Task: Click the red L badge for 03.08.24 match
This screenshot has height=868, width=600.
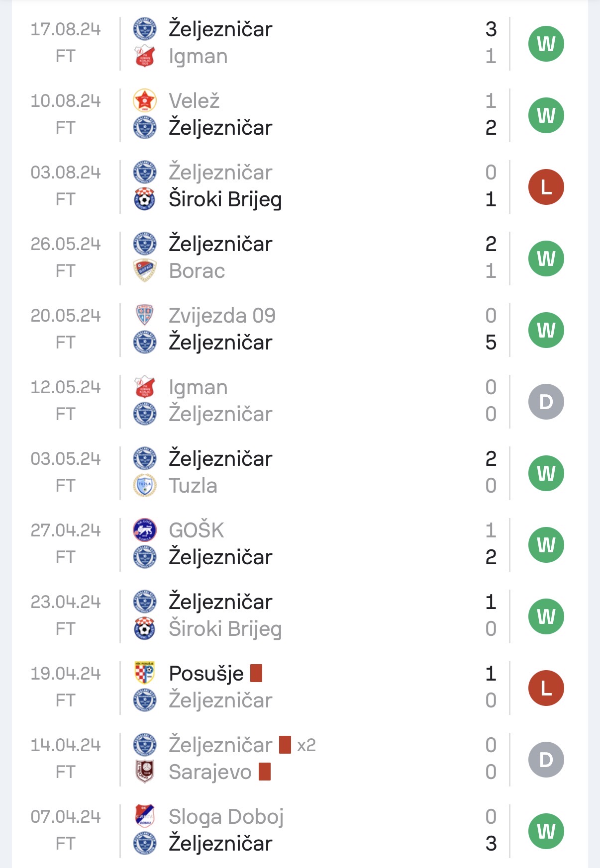Action: tap(546, 187)
